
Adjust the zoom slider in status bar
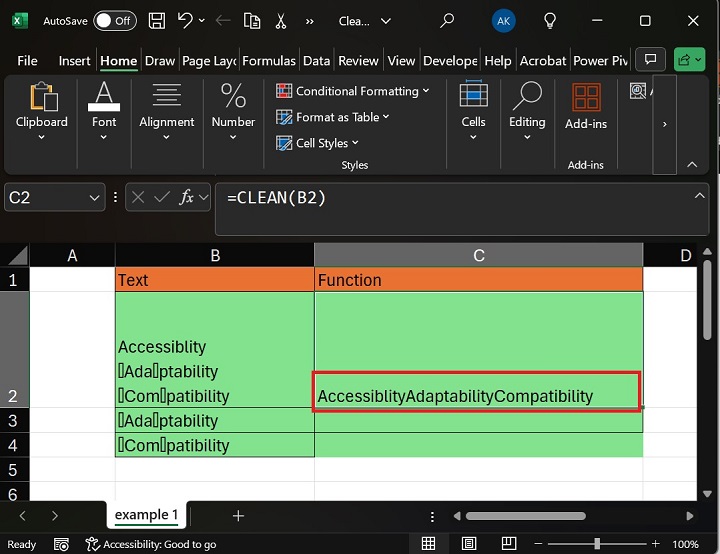click(x=596, y=544)
